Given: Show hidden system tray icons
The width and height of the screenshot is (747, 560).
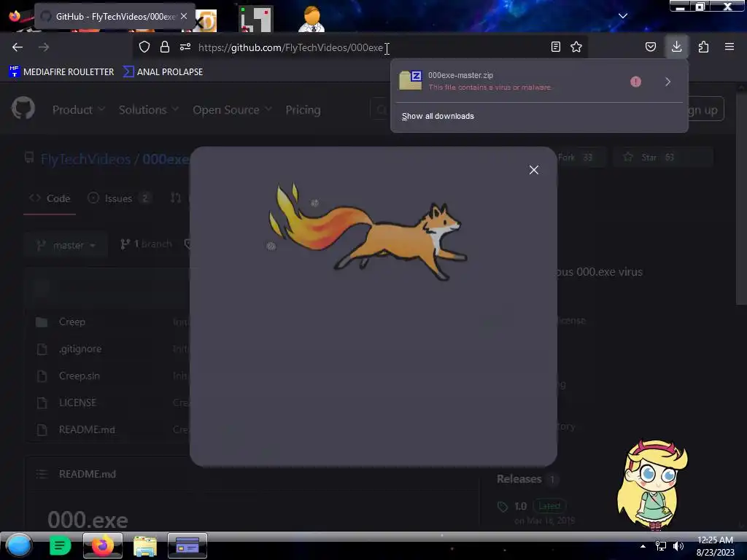Looking at the screenshot, I should [x=643, y=546].
